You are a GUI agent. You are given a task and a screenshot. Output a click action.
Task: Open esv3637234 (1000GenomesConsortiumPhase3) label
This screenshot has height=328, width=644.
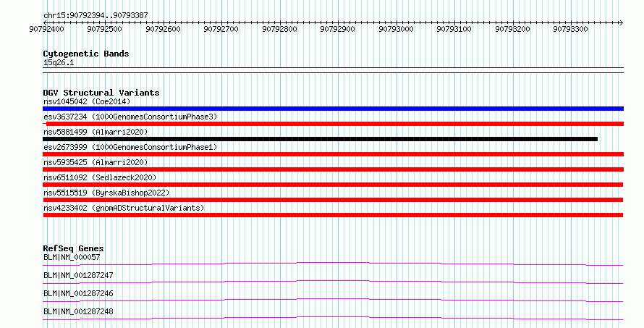[x=130, y=117]
